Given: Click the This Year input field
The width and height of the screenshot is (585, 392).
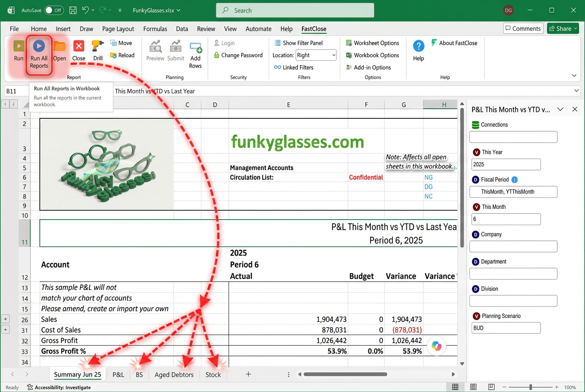Looking at the screenshot, I should (506, 165).
